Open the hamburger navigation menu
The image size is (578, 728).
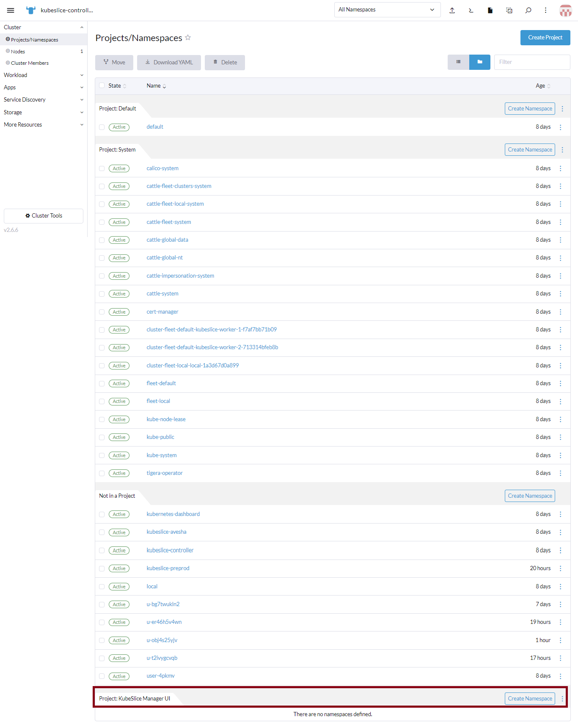pos(11,10)
